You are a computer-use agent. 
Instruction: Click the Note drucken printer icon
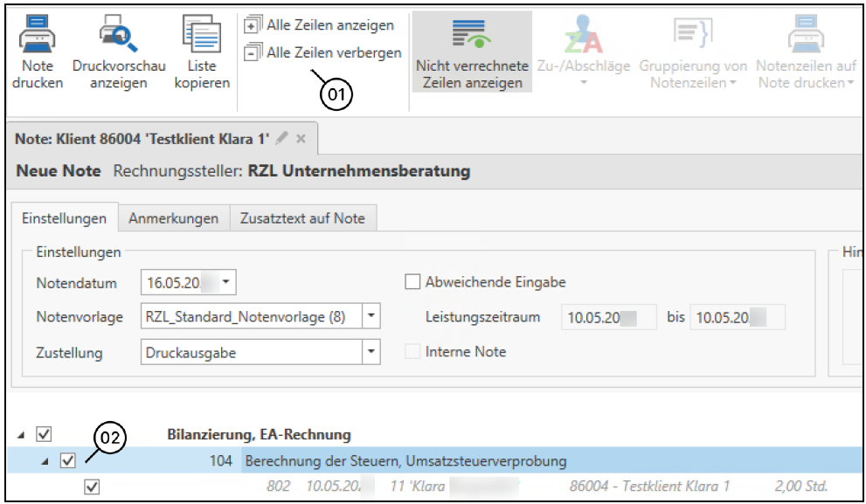tap(38, 35)
